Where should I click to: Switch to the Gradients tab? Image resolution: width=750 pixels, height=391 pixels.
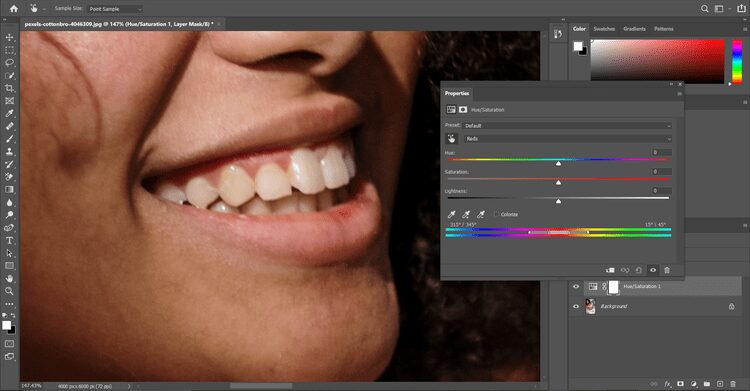(634, 29)
